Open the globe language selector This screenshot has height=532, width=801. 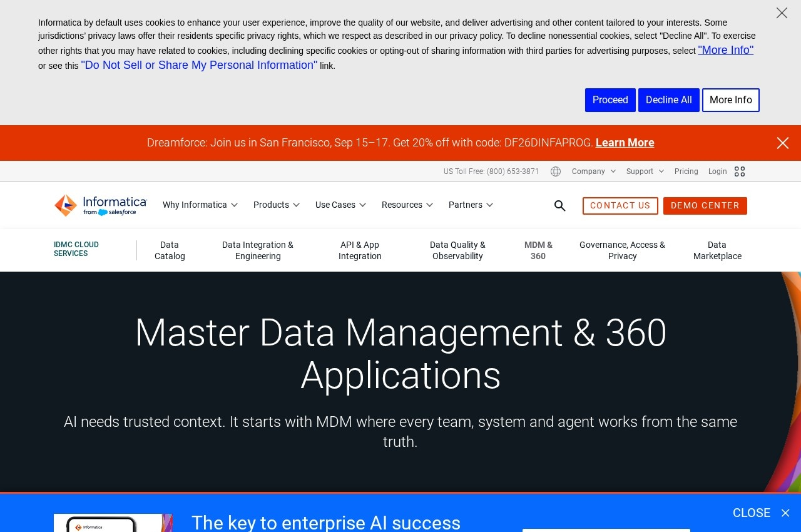(x=556, y=171)
